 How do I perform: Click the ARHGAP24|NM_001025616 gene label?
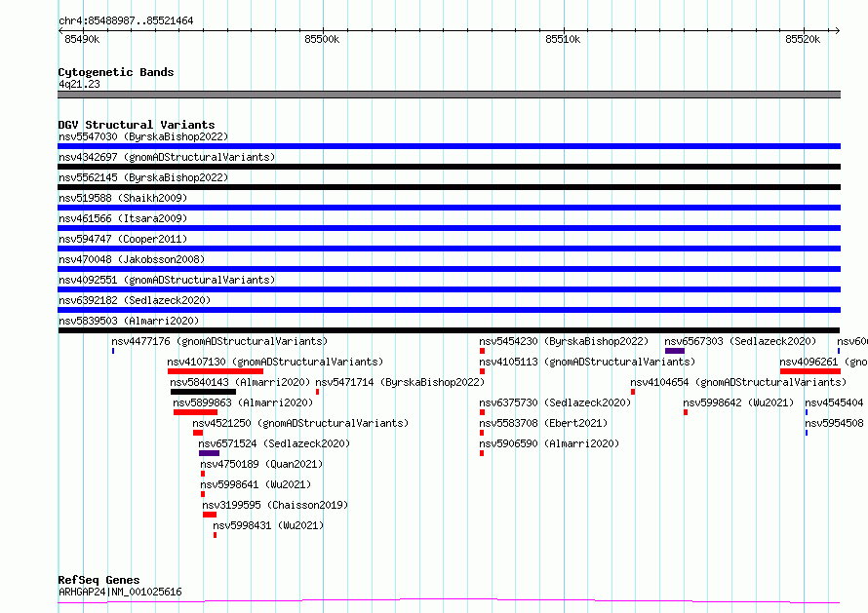(x=120, y=592)
